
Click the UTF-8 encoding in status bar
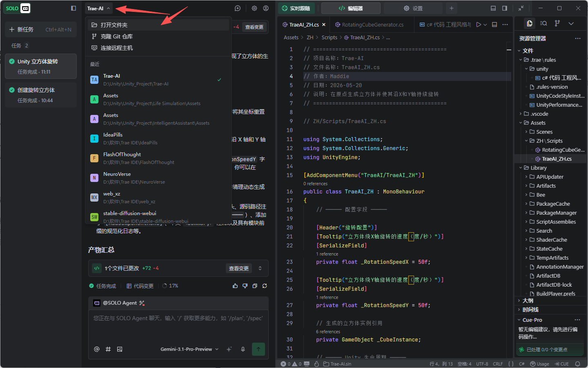pyautogui.click(x=482, y=364)
